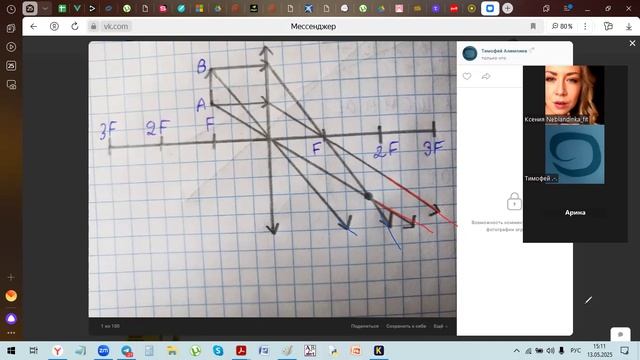Show hidden tray icons with the chevron

516,351
